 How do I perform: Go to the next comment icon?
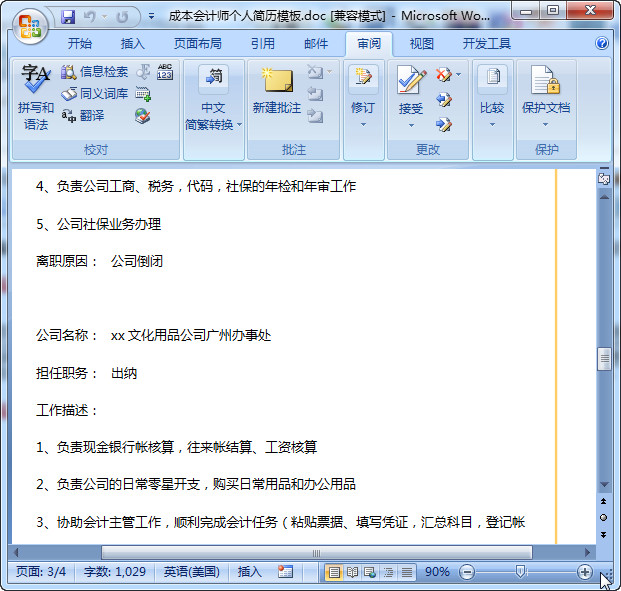[315, 116]
